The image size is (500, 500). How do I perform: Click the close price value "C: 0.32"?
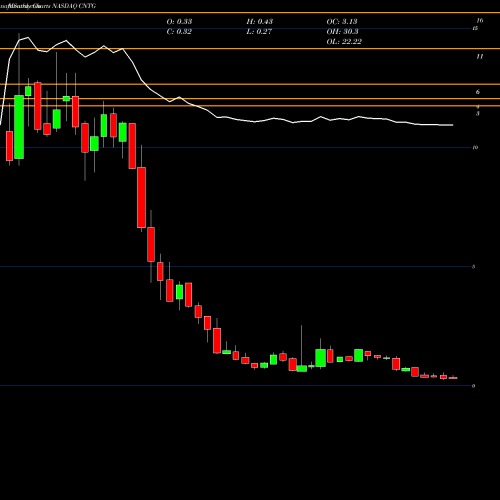tap(179, 31)
